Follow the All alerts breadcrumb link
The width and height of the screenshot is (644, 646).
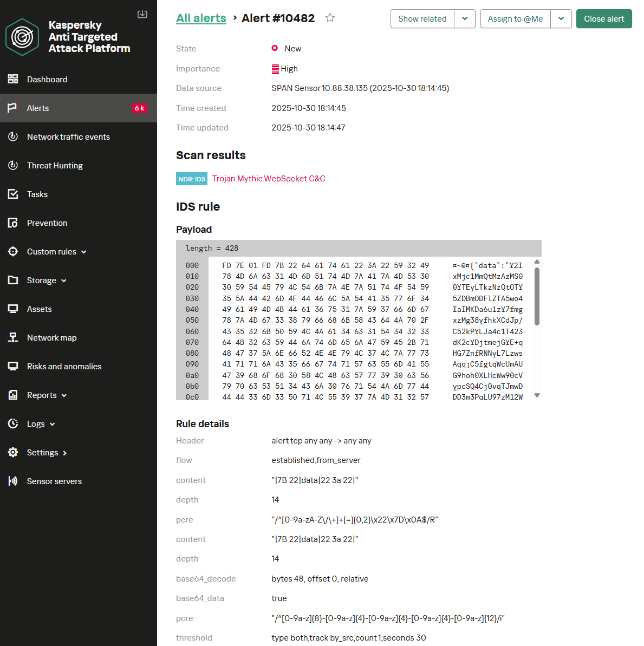(201, 18)
